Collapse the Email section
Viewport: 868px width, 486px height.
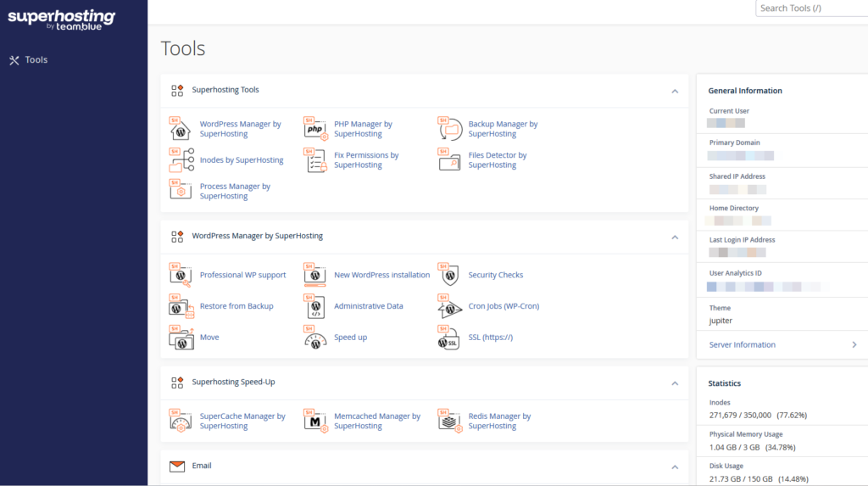pyautogui.click(x=675, y=467)
